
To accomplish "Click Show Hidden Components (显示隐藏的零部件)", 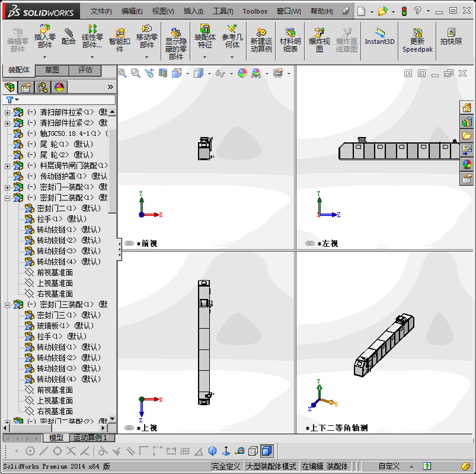I will (176, 44).
